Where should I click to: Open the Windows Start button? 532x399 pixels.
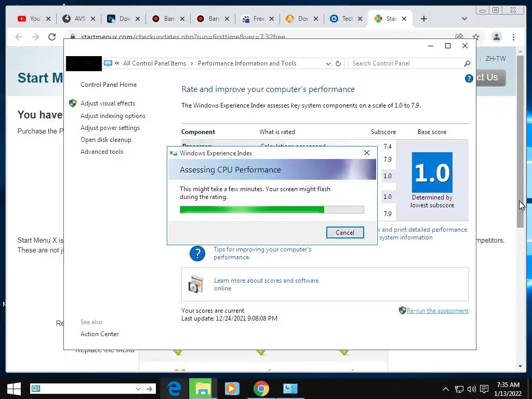14,389
